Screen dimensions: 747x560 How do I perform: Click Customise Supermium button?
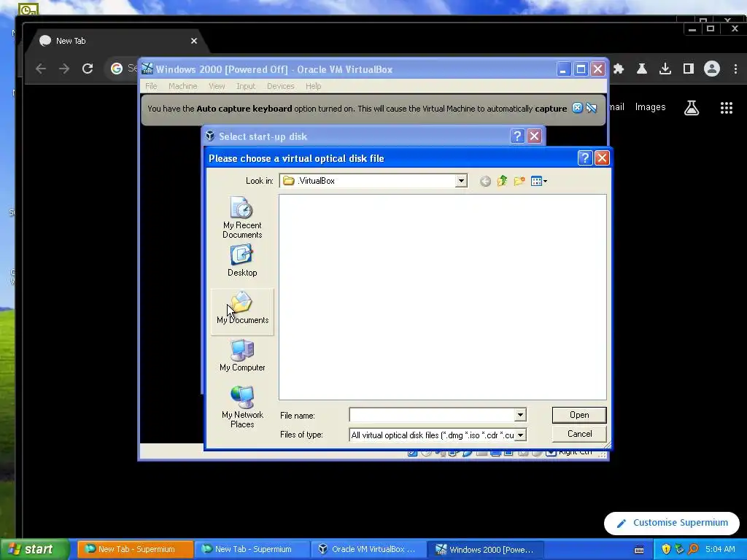[672, 523]
